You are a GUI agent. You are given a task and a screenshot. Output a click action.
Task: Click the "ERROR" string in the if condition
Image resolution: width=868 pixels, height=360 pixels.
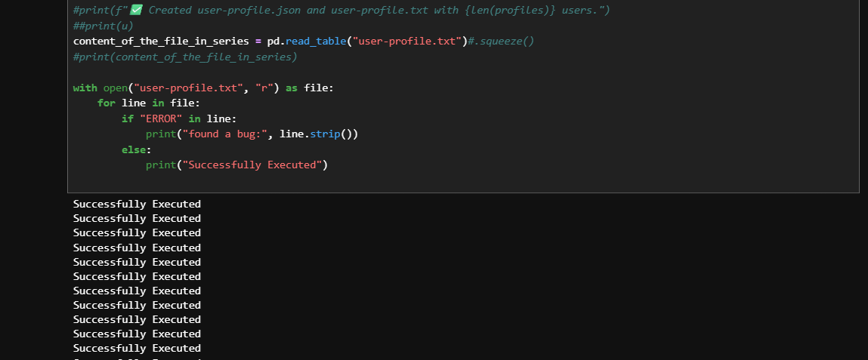(x=161, y=119)
